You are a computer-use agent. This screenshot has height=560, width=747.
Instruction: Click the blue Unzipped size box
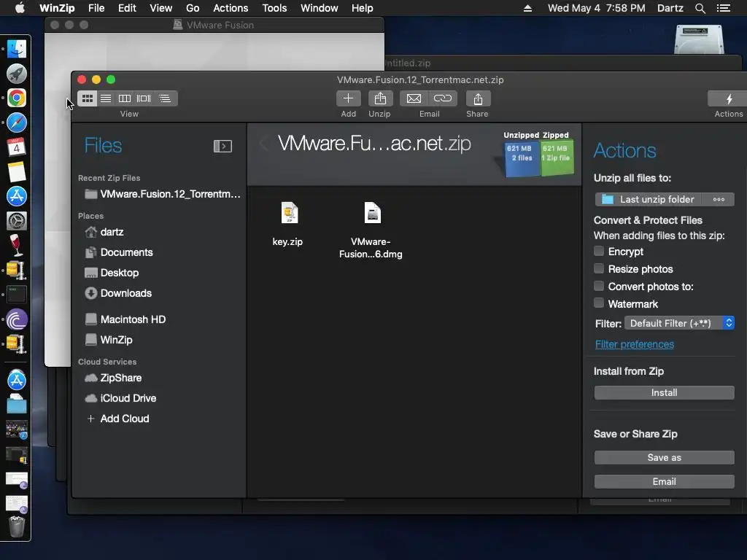(521, 158)
